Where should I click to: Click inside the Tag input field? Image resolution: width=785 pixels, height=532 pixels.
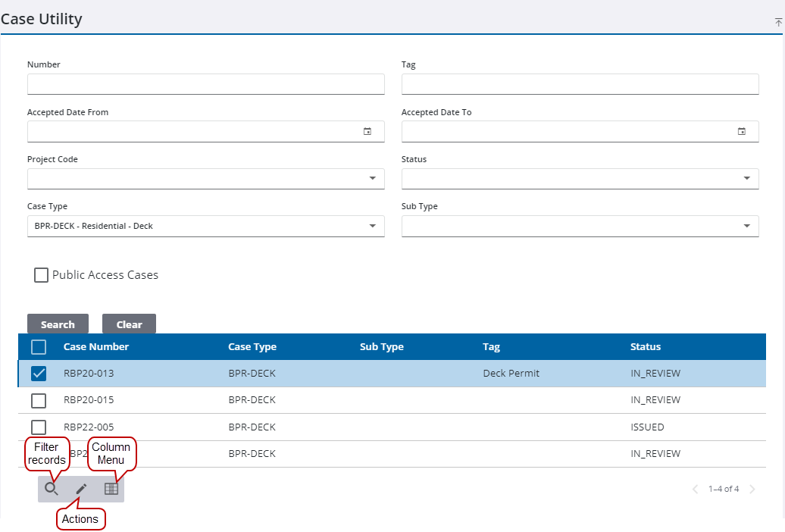pyautogui.click(x=580, y=83)
